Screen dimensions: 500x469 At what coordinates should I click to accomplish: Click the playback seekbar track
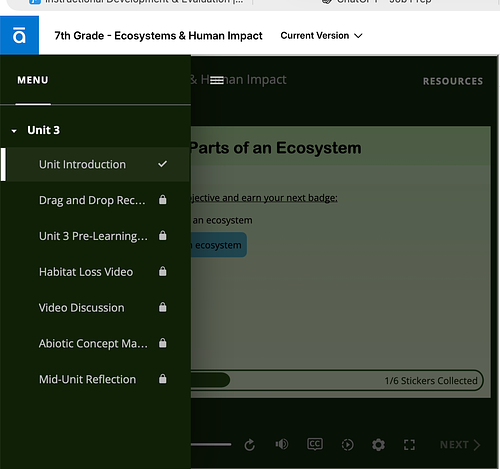(211, 444)
